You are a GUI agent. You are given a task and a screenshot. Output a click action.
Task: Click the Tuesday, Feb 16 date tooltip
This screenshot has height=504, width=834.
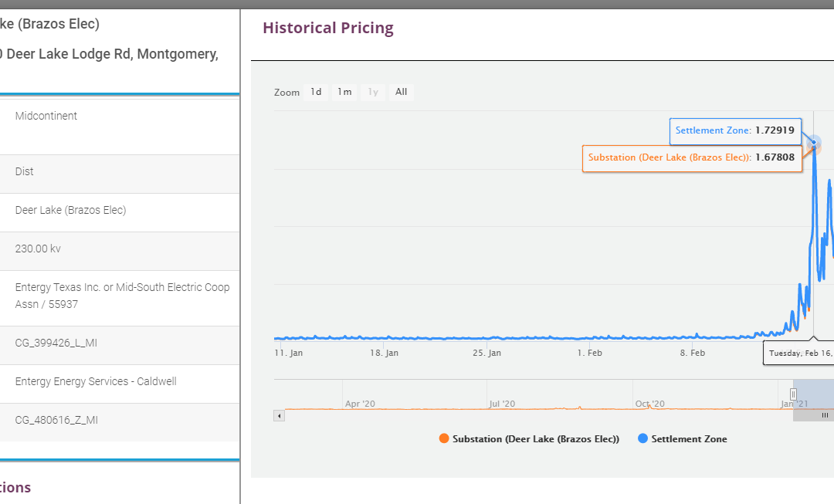point(798,353)
